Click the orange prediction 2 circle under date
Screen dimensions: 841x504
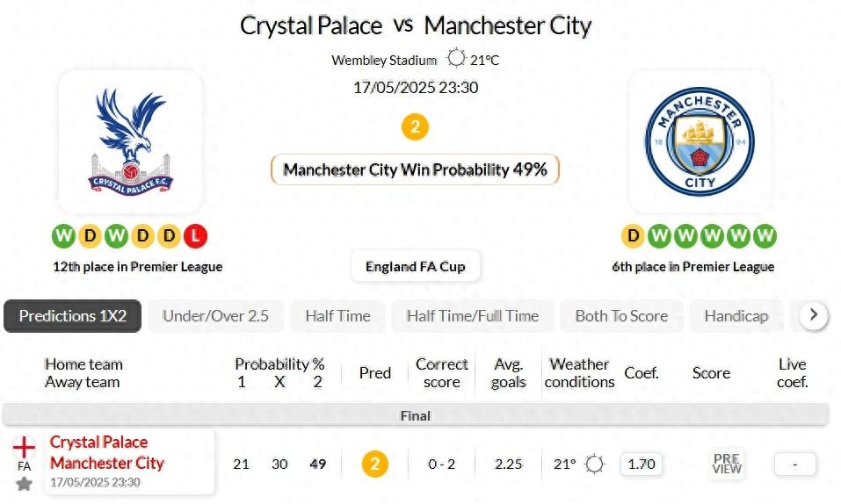[415, 127]
